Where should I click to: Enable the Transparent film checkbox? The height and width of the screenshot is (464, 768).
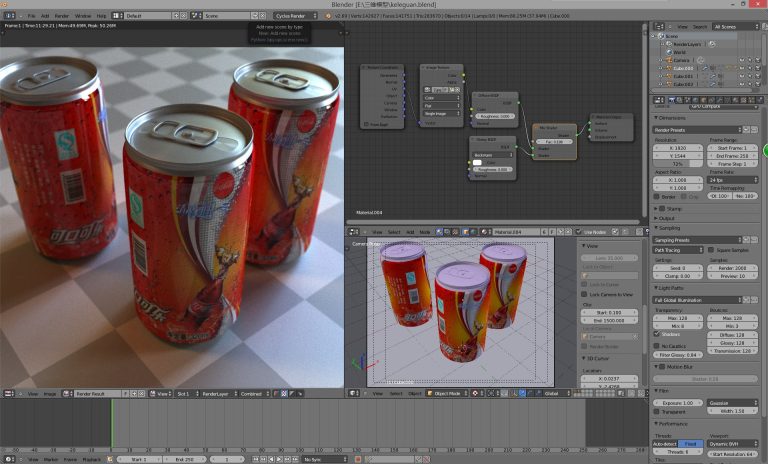(658, 411)
